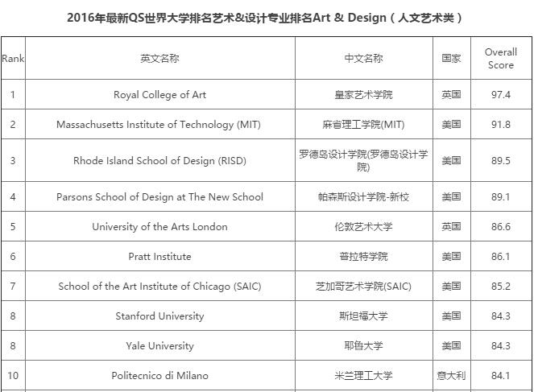The image size is (534, 392).
Task: Click the '普拉特学院' cell
Action: [x=363, y=257]
